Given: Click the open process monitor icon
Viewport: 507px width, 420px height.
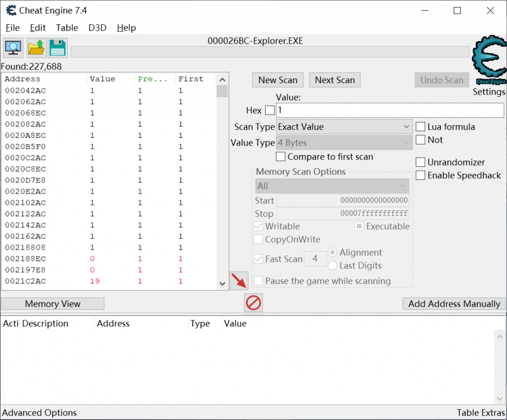Looking at the screenshot, I should pyautogui.click(x=13, y=48).
